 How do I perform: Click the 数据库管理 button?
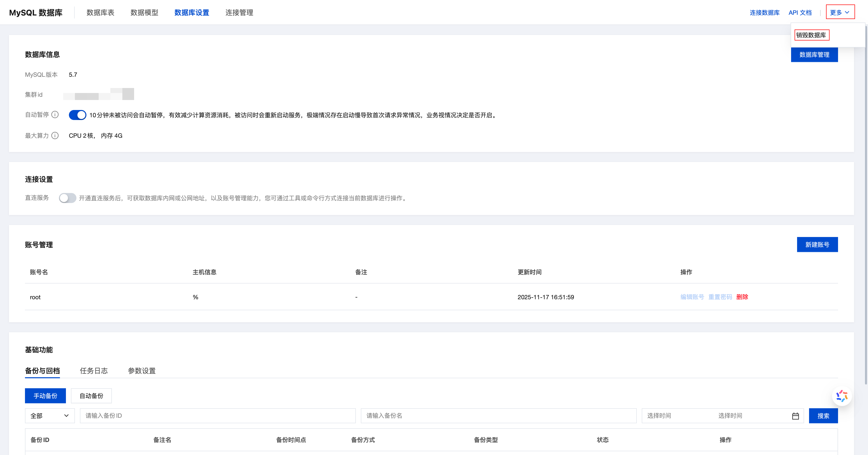tap(814, 55)
